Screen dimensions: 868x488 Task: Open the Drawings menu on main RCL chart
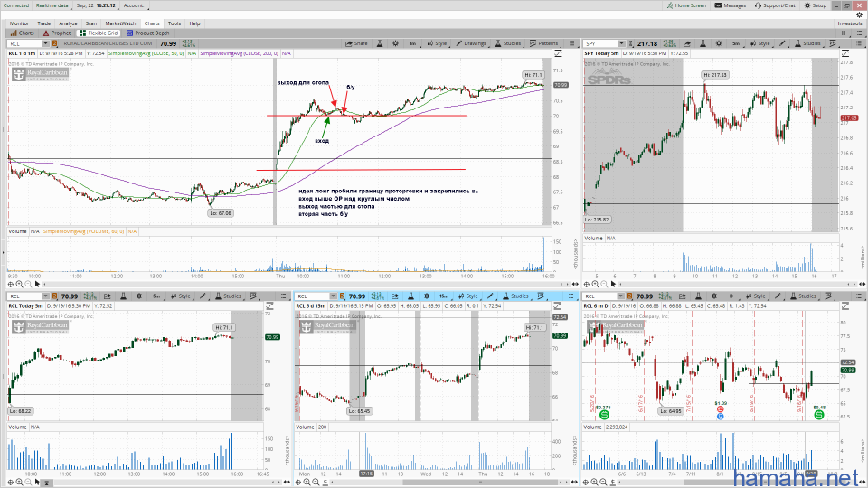471,43
